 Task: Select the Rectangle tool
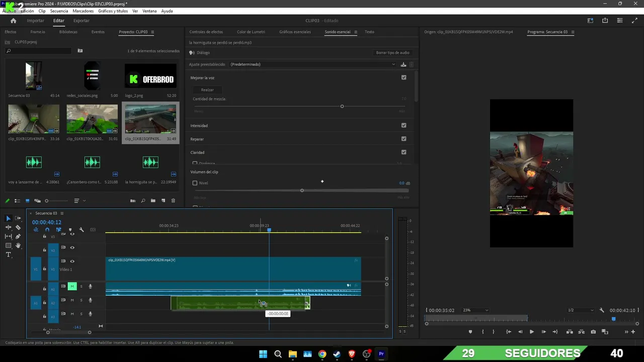tap(8, 245)
